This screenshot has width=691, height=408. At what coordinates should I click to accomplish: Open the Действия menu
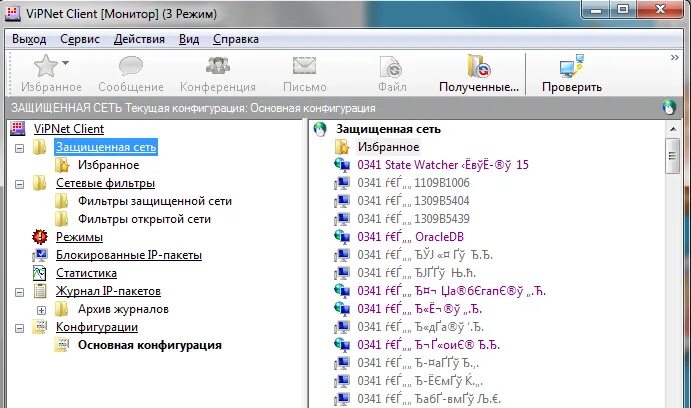[139, 39]
